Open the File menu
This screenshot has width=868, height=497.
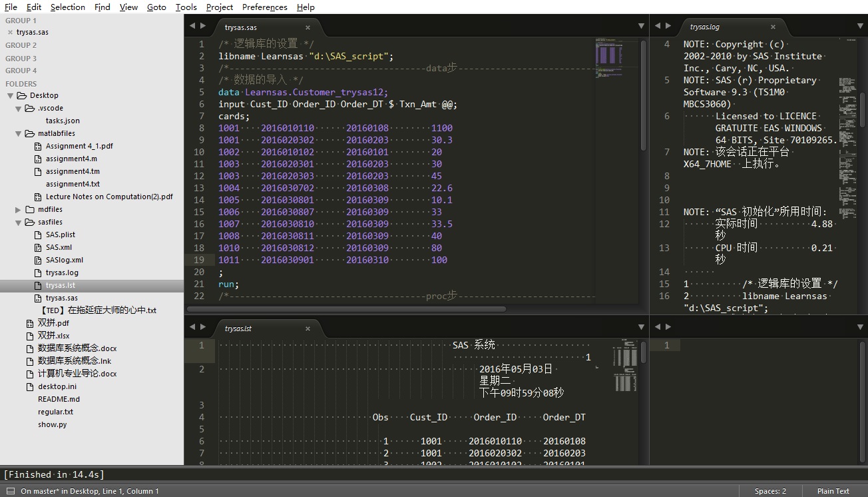11,7
